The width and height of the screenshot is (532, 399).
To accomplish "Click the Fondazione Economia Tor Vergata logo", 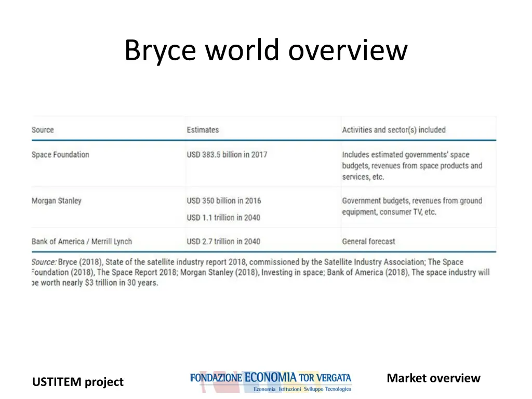I will tap(271, 381).
